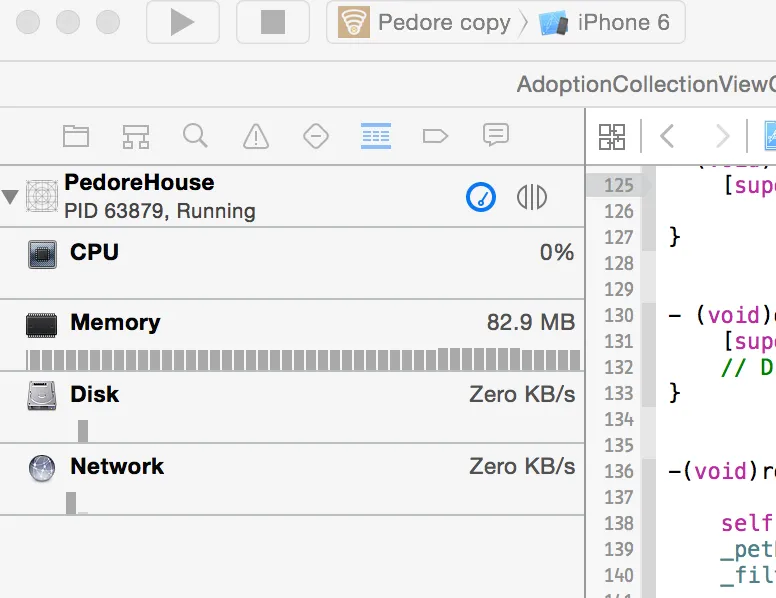
Task: Click the Run (play) button
Action: [182, 22]
